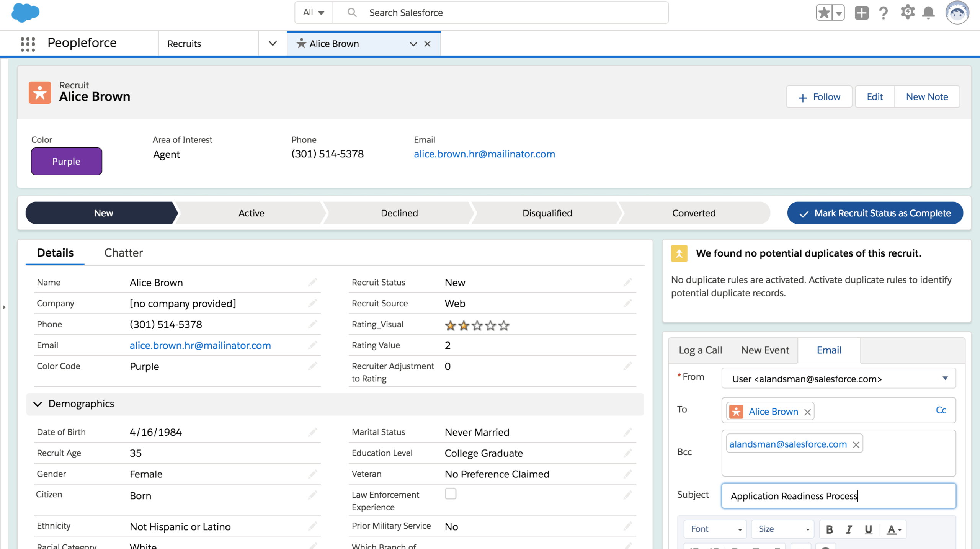
Task: Click the Favorites star icon
Action: point(824,13)
